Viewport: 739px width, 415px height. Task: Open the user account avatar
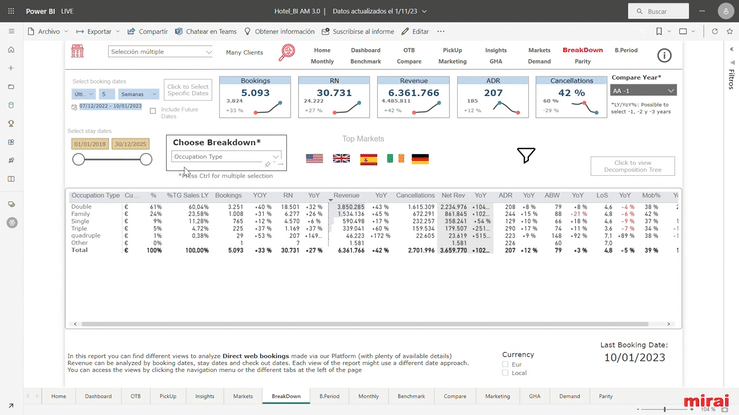(725, 11)
